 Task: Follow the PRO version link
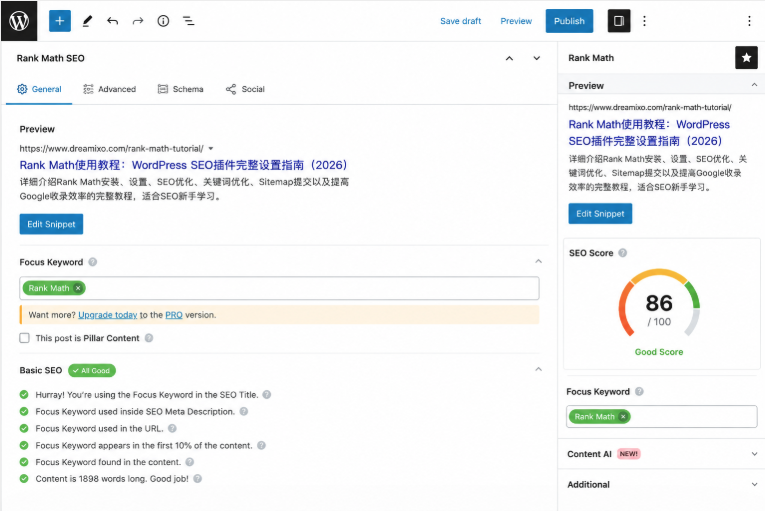[174, 315]
